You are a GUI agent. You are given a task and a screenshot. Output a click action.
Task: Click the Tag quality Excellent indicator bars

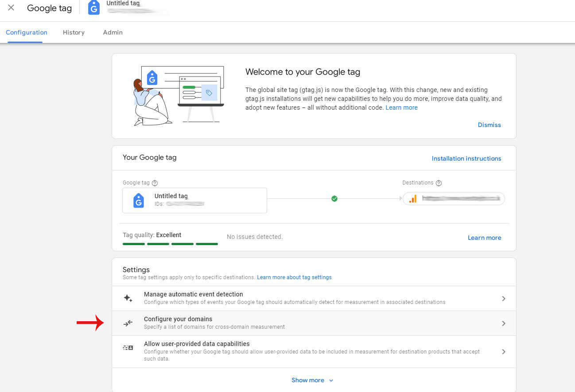pyautogui.click(x=170, y=244)
